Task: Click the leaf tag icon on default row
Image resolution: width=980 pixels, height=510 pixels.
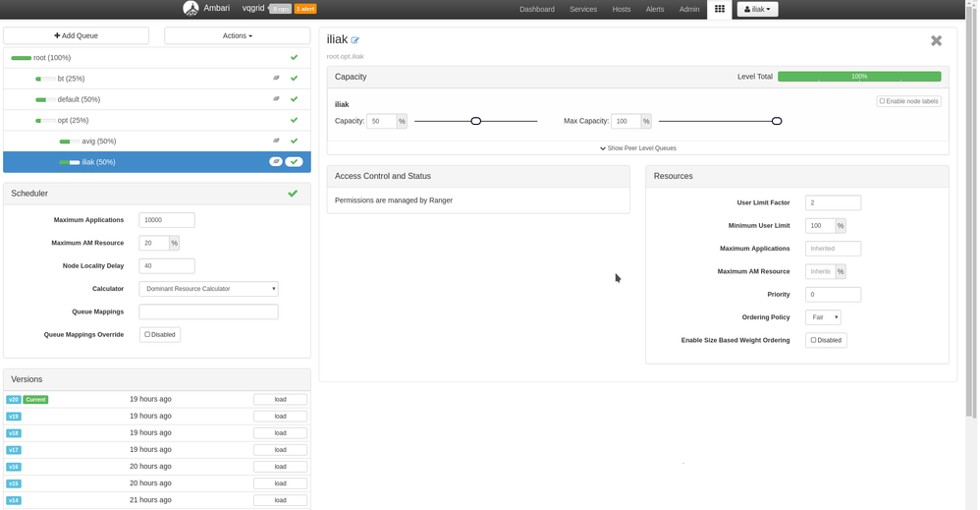Action: [276, 99]
